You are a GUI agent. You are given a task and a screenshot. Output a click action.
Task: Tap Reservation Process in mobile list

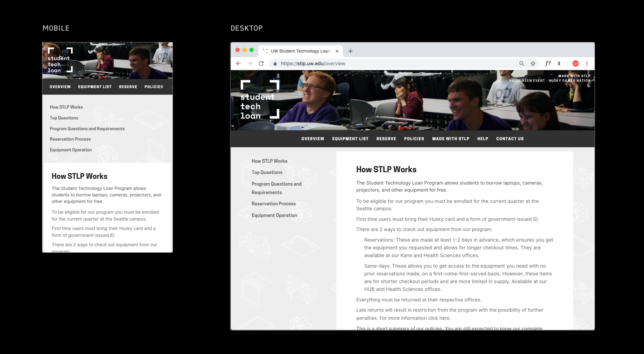click(70, 139)
